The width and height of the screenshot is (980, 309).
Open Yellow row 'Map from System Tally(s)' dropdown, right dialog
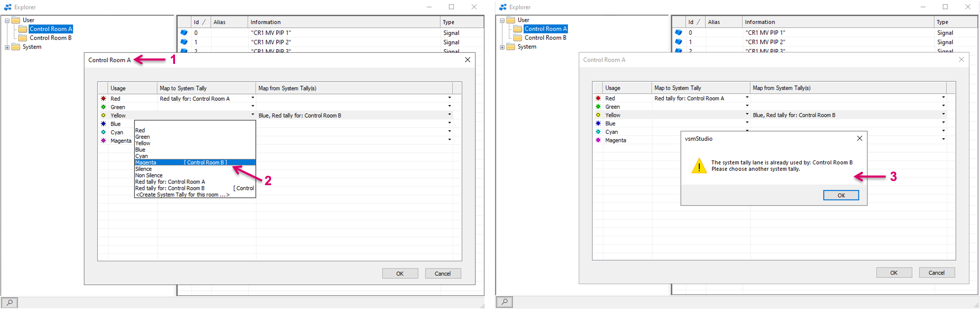(943, 114)
